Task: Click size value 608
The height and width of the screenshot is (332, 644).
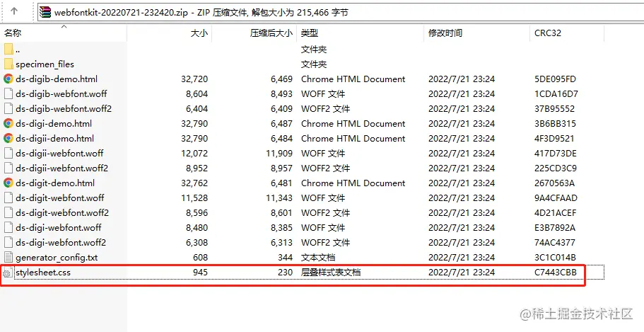Action: pyautogui.click(x=200, y=258)
